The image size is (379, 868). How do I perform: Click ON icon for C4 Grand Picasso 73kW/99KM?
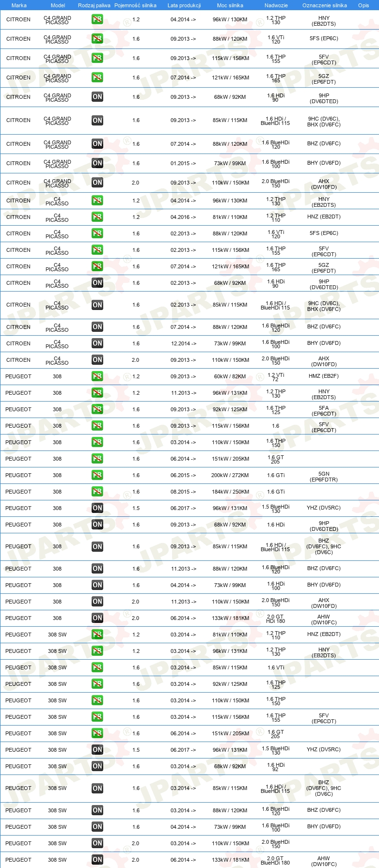click(97, 163)
